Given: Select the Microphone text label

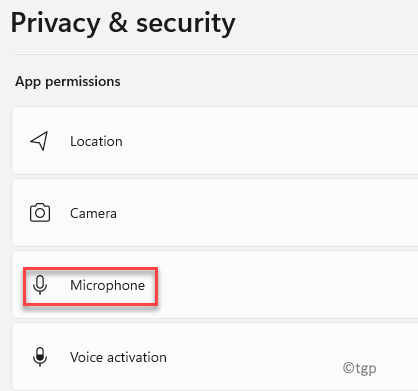Looking at the screenshot, I should 108,285.
